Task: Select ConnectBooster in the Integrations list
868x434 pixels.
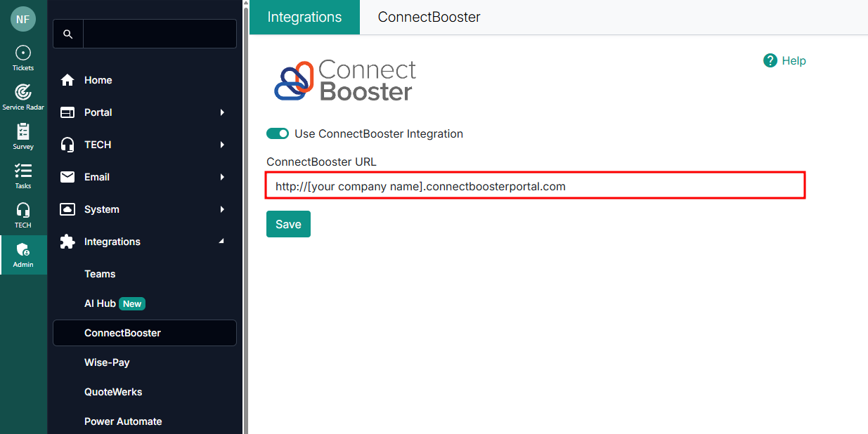Action: click(145, 333)
